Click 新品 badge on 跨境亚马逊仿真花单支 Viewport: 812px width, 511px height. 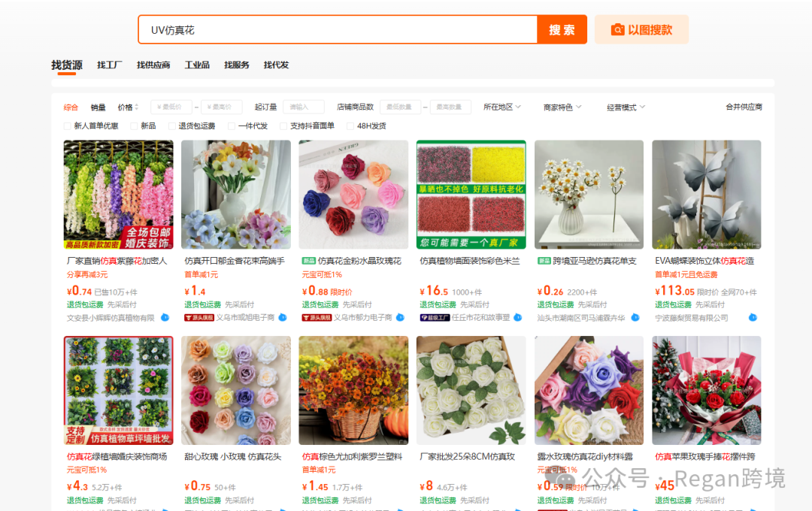click(x=544, y=261)
